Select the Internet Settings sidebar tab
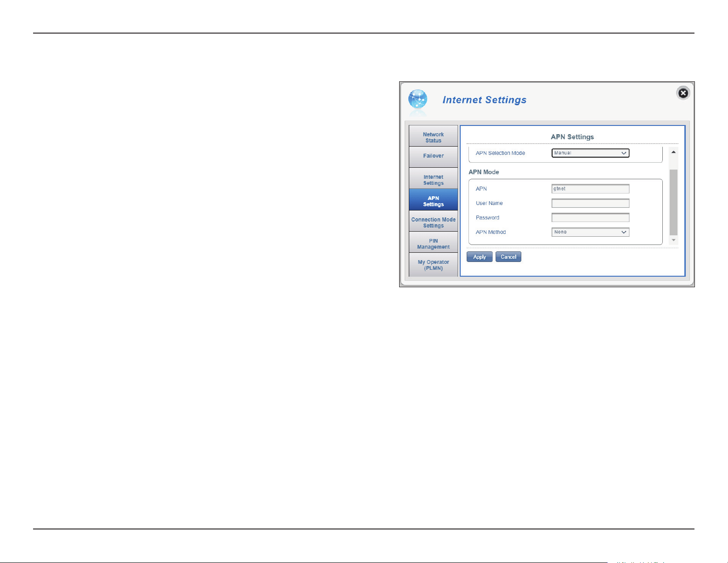Image resolution: width=728 pixels, height=563 pixels. click(x=433, y=179)
